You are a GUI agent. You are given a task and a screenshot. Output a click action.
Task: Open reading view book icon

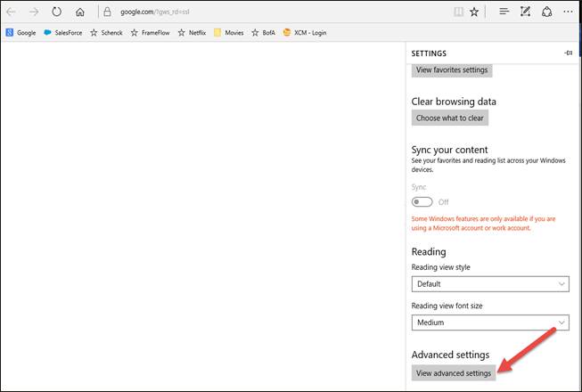[x=458, y=12]
